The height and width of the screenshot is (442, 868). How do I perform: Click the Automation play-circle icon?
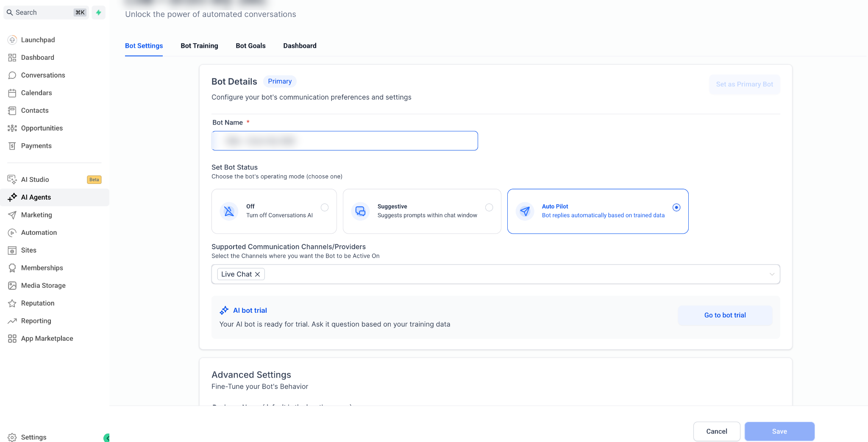(12, 233)
